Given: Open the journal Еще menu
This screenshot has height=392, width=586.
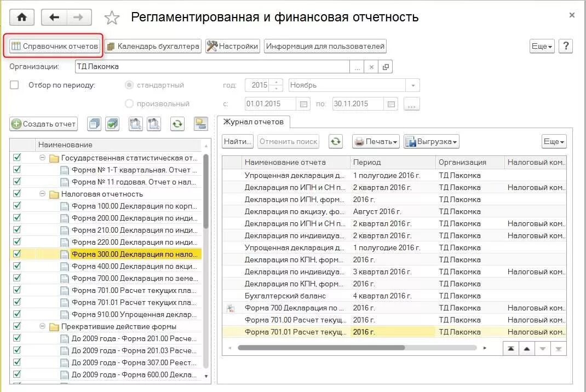Looking at the screenshot, I should 554,142.
